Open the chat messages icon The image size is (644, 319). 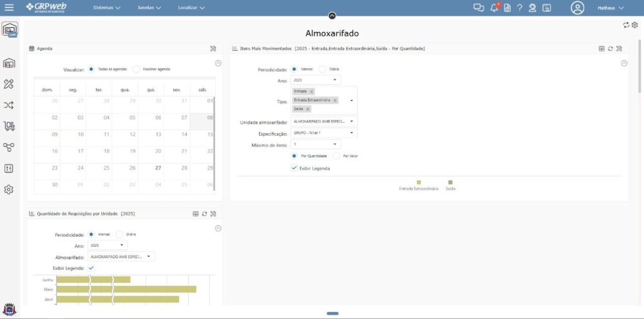tap(479, 8)
